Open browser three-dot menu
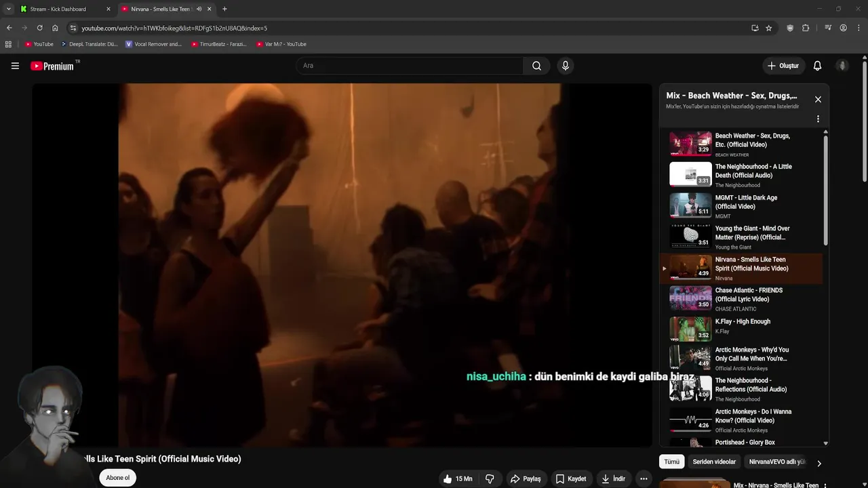The height and width of the screenshot is (488, 868). [x=859, y=28]
